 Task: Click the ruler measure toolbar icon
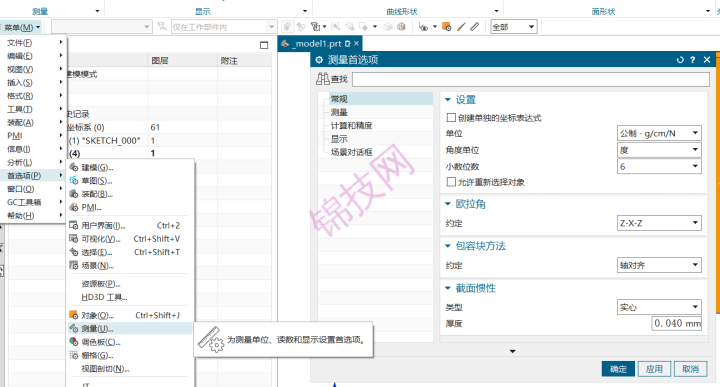point(475,27)
